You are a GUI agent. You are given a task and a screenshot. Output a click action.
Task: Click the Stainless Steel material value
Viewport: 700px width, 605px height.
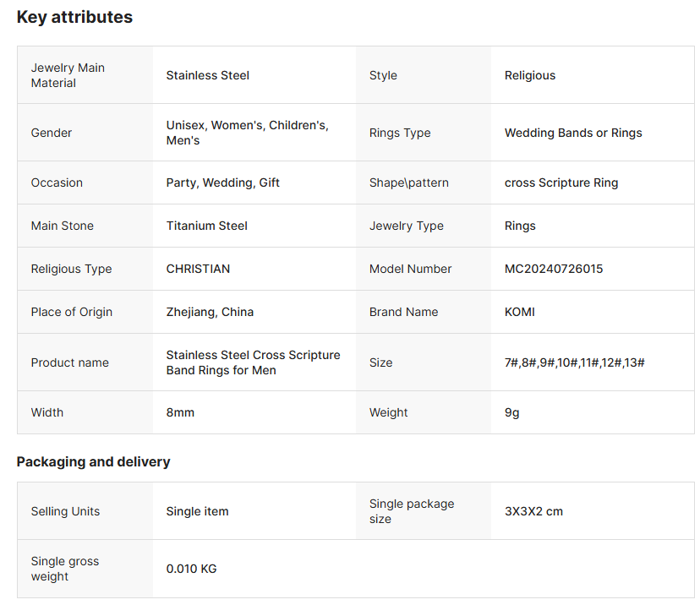(x=207, y=75)
